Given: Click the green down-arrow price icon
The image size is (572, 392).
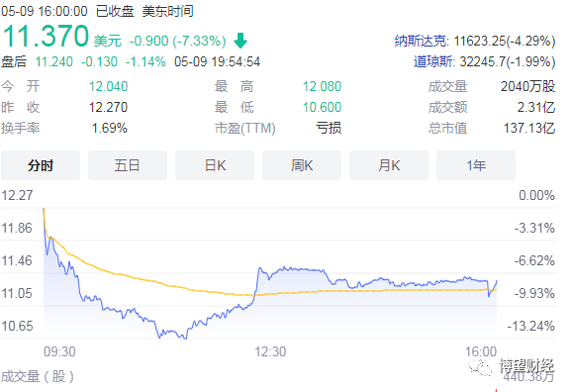Looking at the screenshot, I should pyautogui.click(x=240, y=41).
